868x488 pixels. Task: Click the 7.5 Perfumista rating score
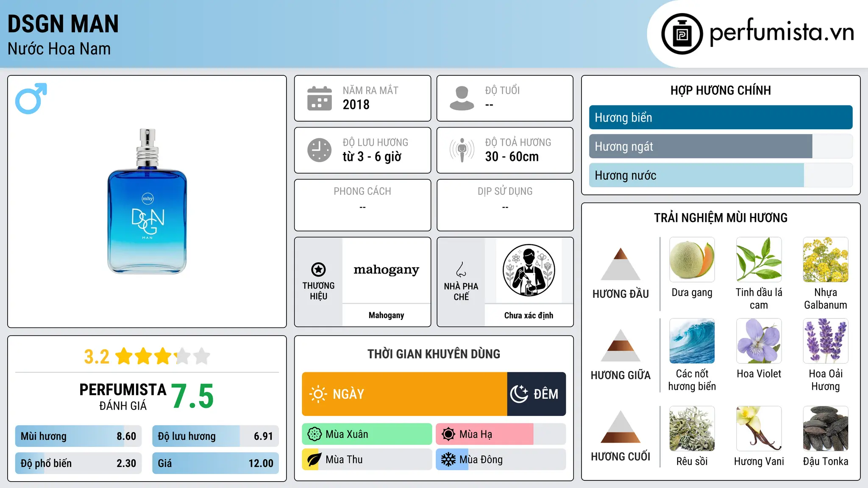coord(192,396)
